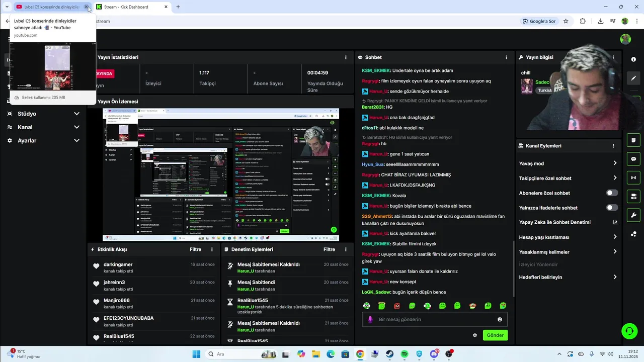This screenshot has height=362, width=644.
Task: Open Kanal Eylemleri three-dot menu
Action: point(613,146)
